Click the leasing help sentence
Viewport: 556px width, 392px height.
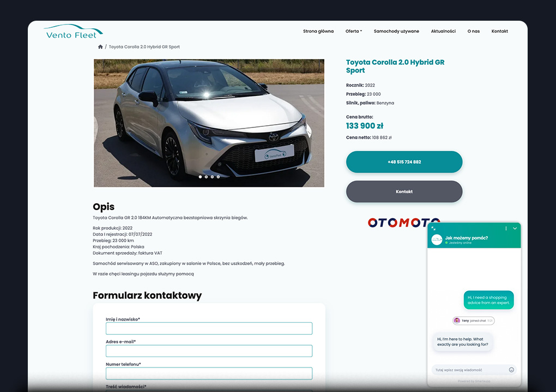coord(143,274)
